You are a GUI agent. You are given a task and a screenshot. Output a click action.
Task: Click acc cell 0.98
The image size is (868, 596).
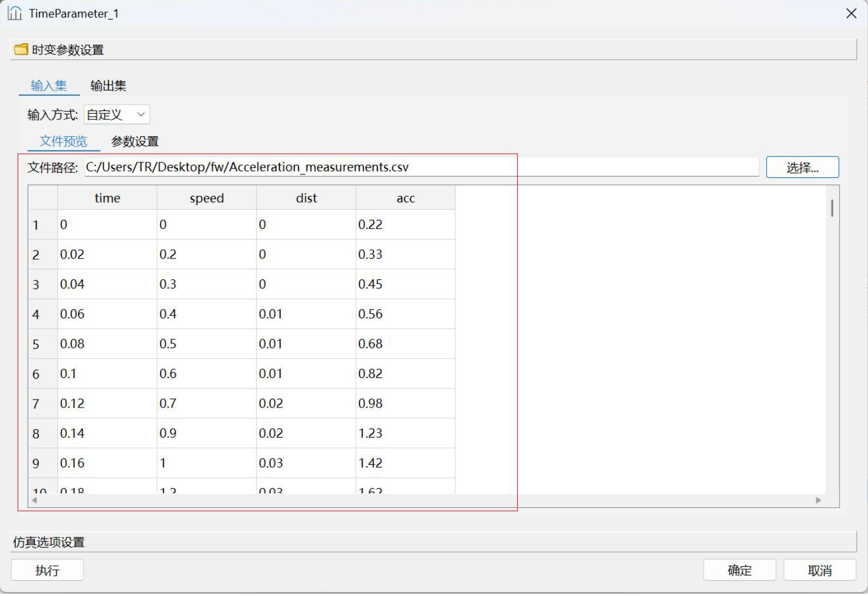point(405,404)
